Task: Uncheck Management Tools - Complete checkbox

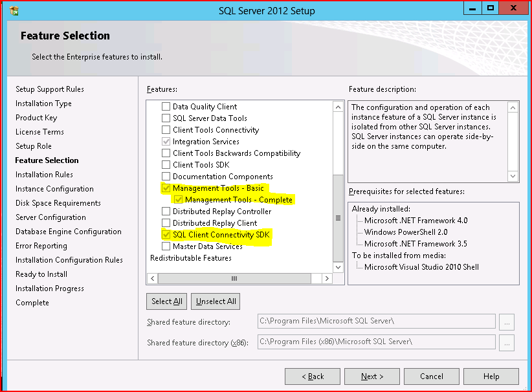Action: (x=179, y=200)
